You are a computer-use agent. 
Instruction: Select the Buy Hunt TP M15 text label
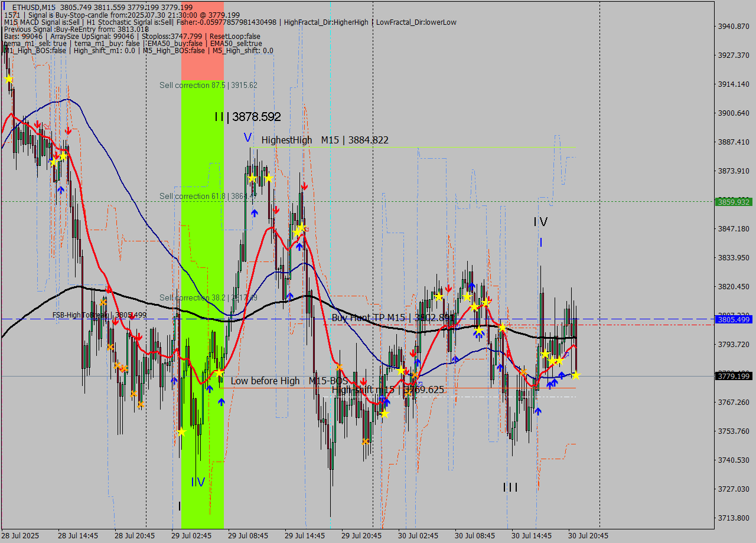click(x=384, y=318)
